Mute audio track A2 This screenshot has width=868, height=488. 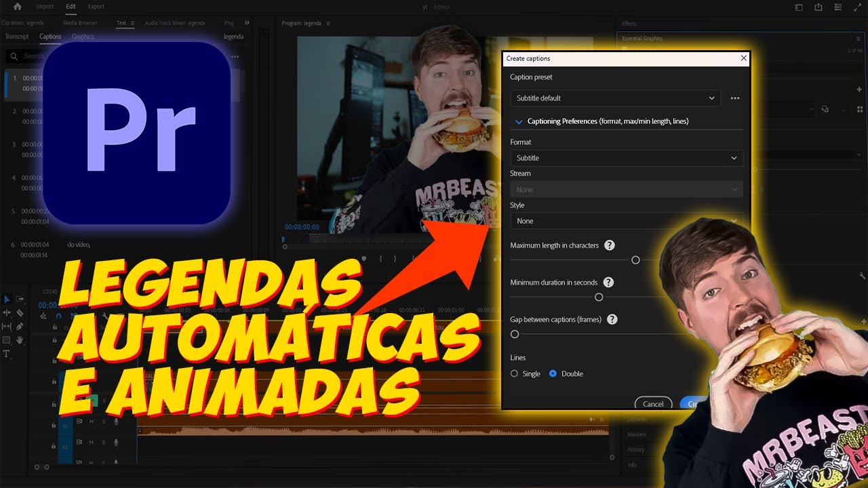click(x=92, y=422)
